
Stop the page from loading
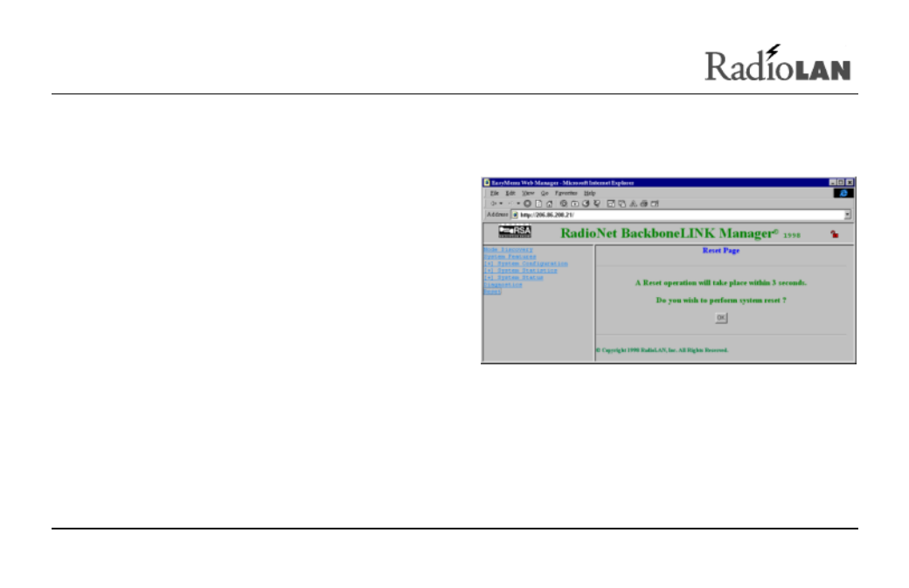tap(528, 204)
